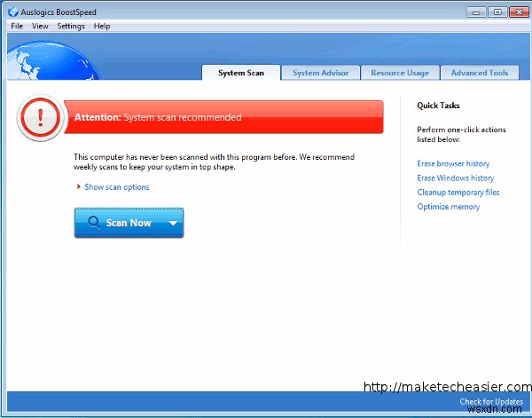Minimize the BoostSpeed window
This screenshot has height=418, width=532.
476,12
